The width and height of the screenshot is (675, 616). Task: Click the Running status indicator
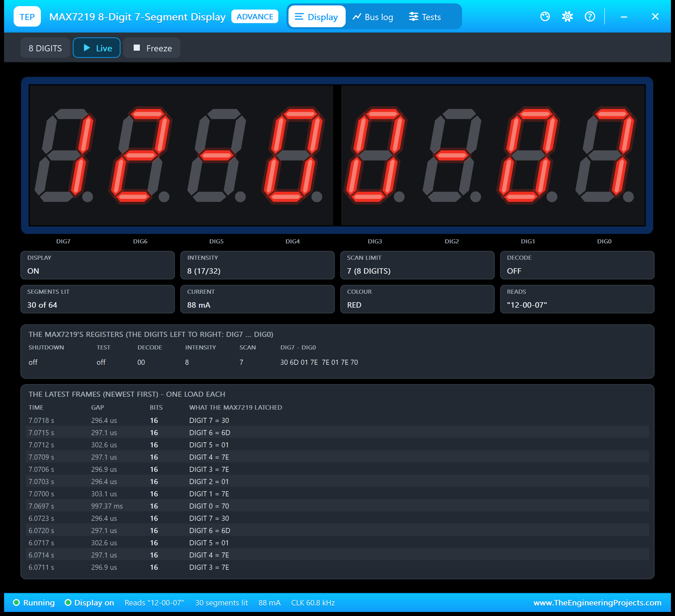click(x=34, y=603)
